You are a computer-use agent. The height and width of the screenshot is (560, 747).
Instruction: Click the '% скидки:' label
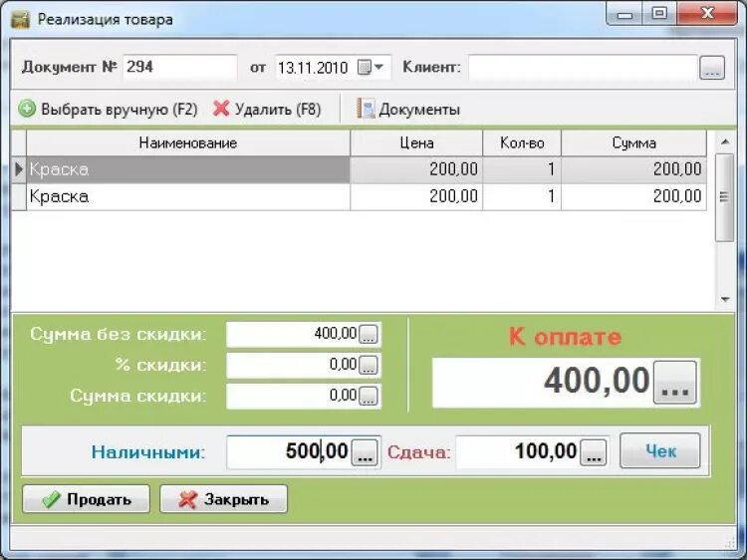click(x=160, y=365)
